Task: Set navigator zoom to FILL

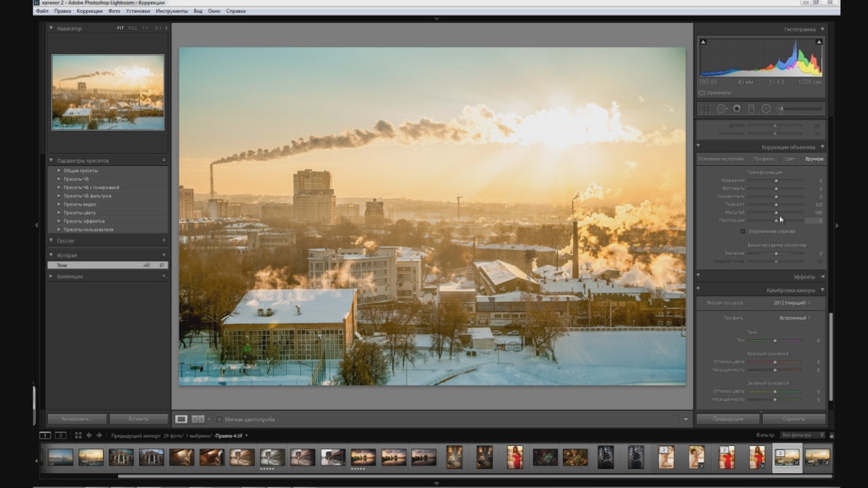Action: click(x=133, y=28)
